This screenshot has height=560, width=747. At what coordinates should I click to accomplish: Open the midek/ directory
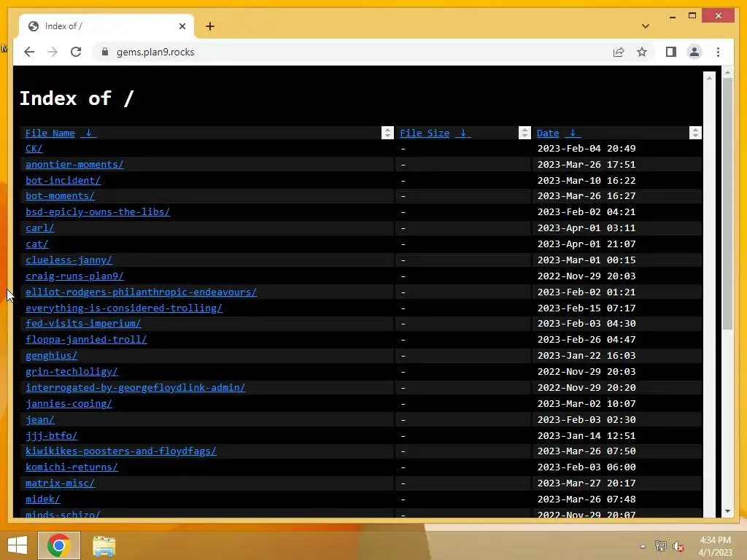click(43, 499)
